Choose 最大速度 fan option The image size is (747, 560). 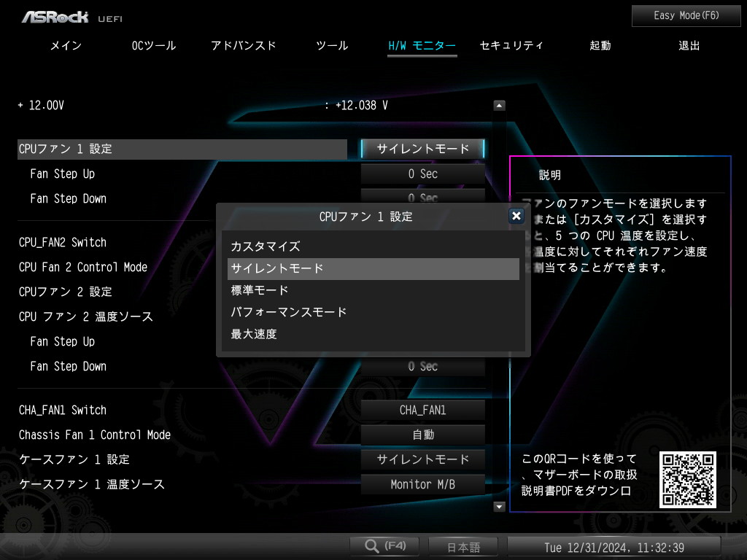[x=373, y=334]
